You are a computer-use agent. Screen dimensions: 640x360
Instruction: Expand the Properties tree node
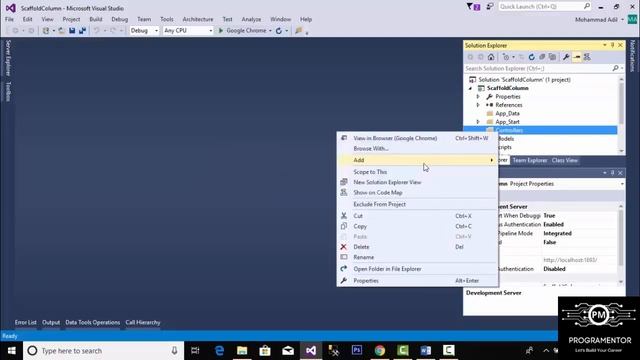click(x=478, y=97)
